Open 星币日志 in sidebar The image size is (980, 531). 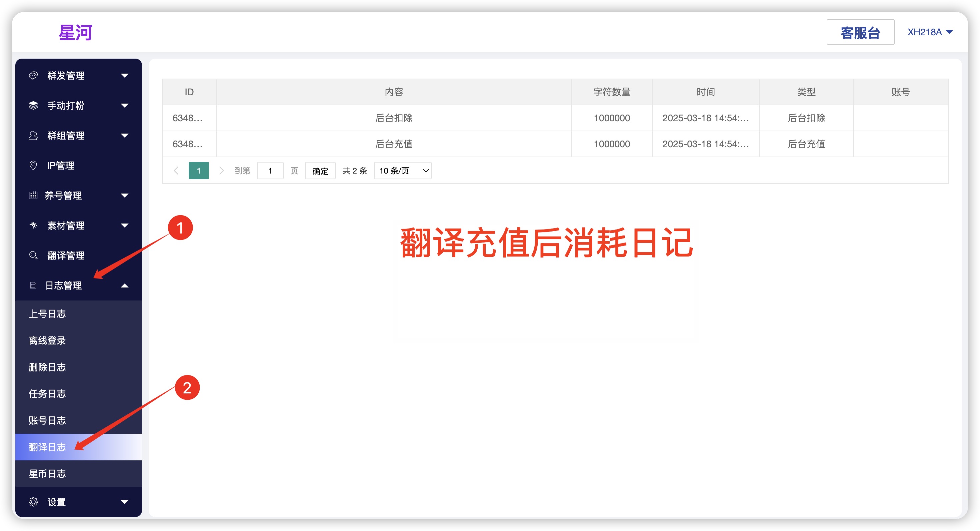48,474
